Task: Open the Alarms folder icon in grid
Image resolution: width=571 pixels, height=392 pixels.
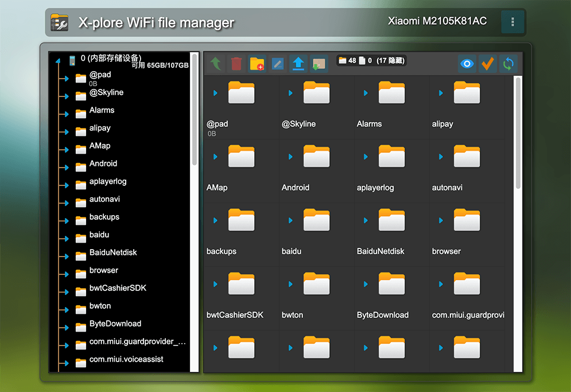Action: (x=391, y=92)
